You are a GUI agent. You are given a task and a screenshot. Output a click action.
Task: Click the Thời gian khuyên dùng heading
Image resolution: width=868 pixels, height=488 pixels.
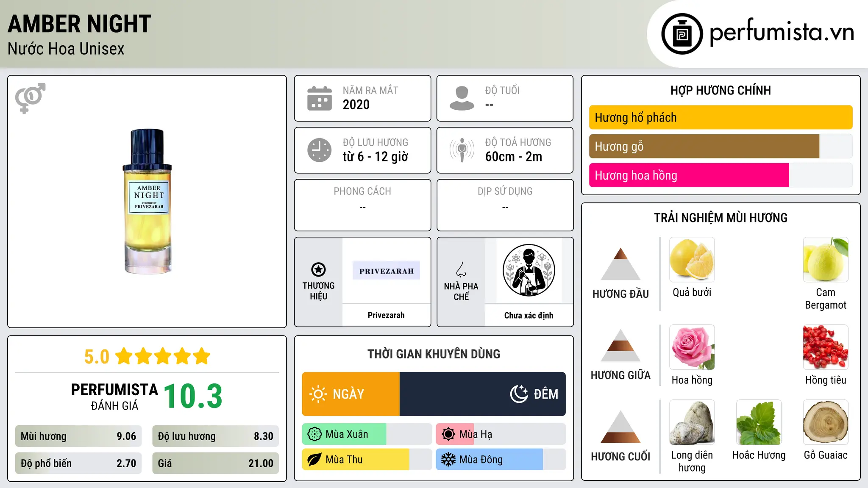(x=434, y=354)
